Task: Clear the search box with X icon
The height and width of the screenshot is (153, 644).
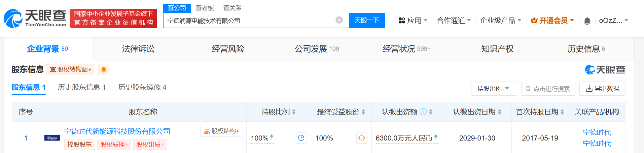Action: (x=339, y=20)
